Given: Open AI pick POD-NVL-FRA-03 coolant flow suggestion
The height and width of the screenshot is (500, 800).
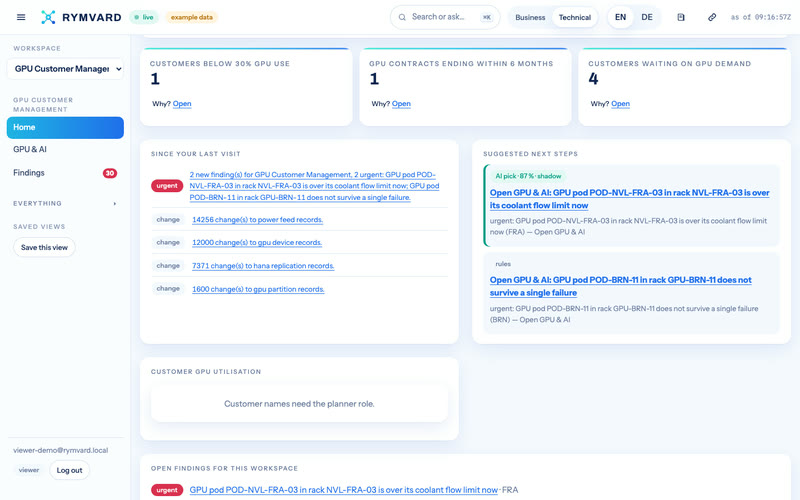Looking at the screenshot, I should coord(630,199).
